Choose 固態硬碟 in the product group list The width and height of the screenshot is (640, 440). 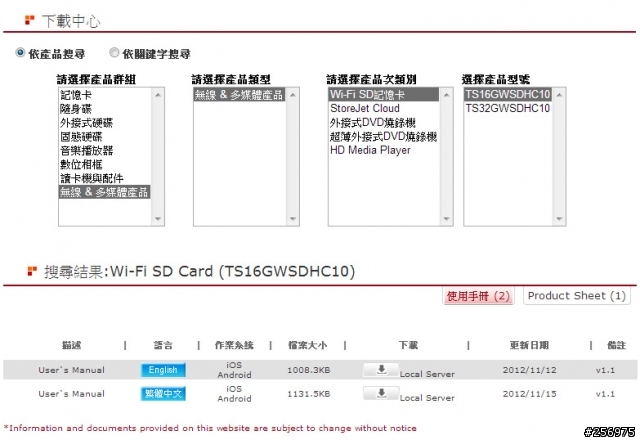pos(104,137)
